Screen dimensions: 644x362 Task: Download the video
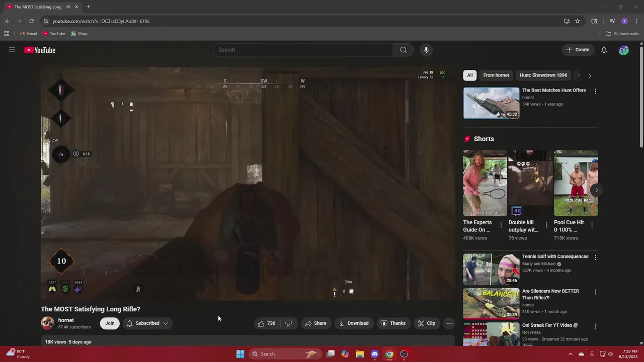354,323
